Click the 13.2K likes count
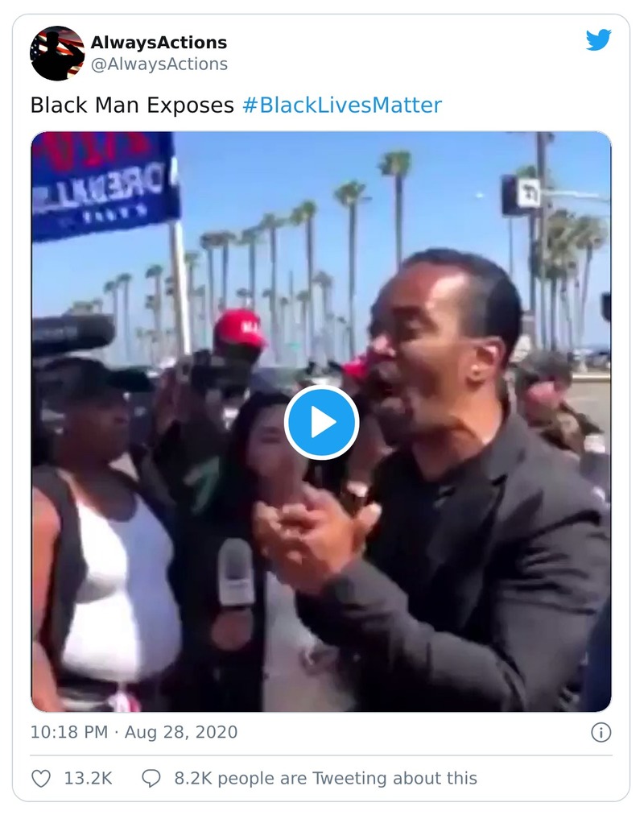 click(x=88, y=778)
